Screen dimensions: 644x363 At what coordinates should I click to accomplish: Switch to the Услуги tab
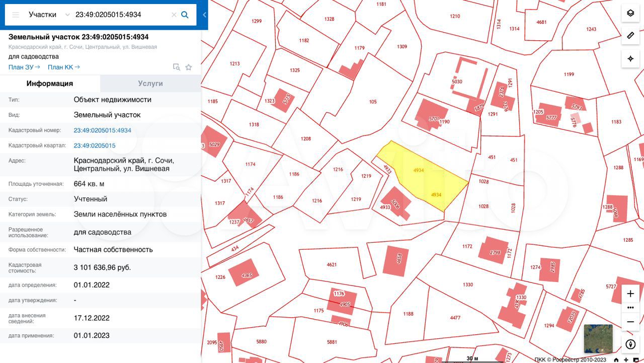[x=150, y=84]
